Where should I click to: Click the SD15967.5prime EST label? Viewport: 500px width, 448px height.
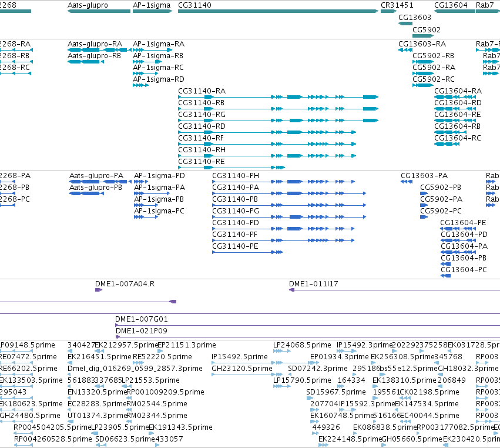coord(335,392)
